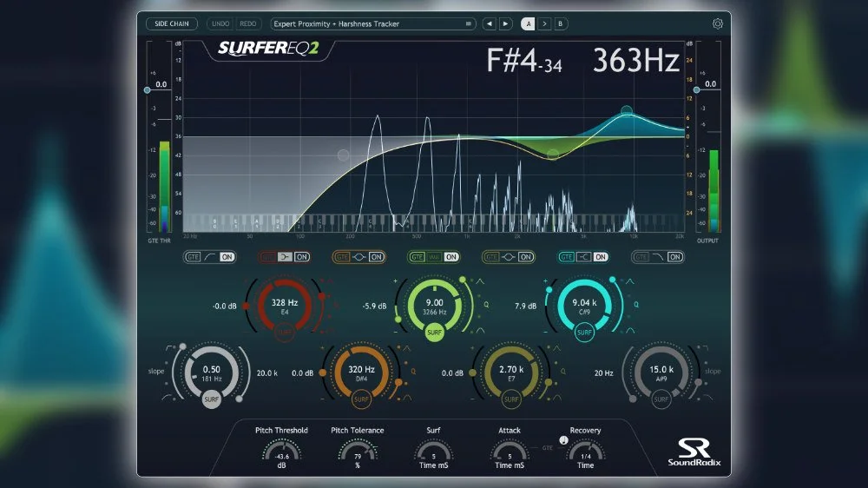Toggle SURF on olive 2.70 k band
868x488 pixels.
click(511, 399)
